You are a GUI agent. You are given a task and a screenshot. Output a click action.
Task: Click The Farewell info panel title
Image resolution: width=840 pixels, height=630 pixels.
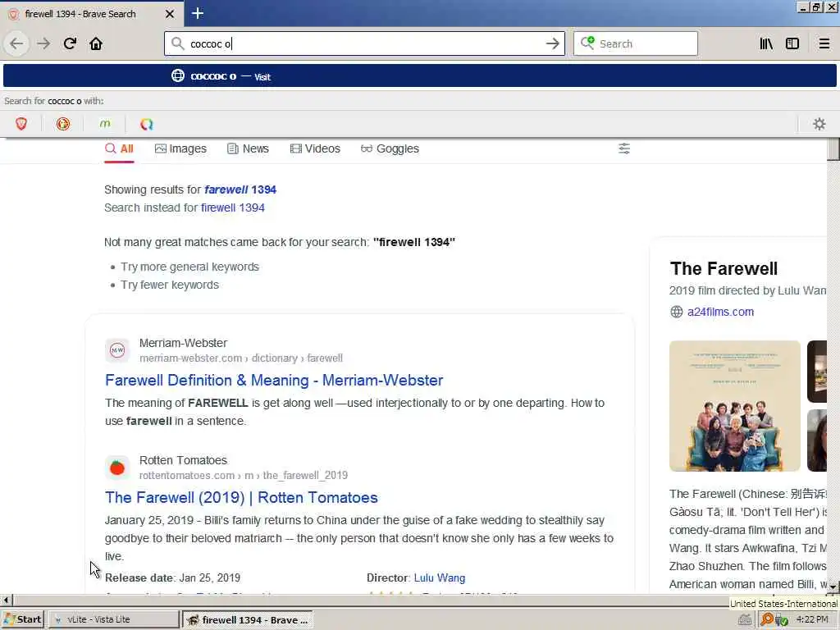click(x=724, y=268)
